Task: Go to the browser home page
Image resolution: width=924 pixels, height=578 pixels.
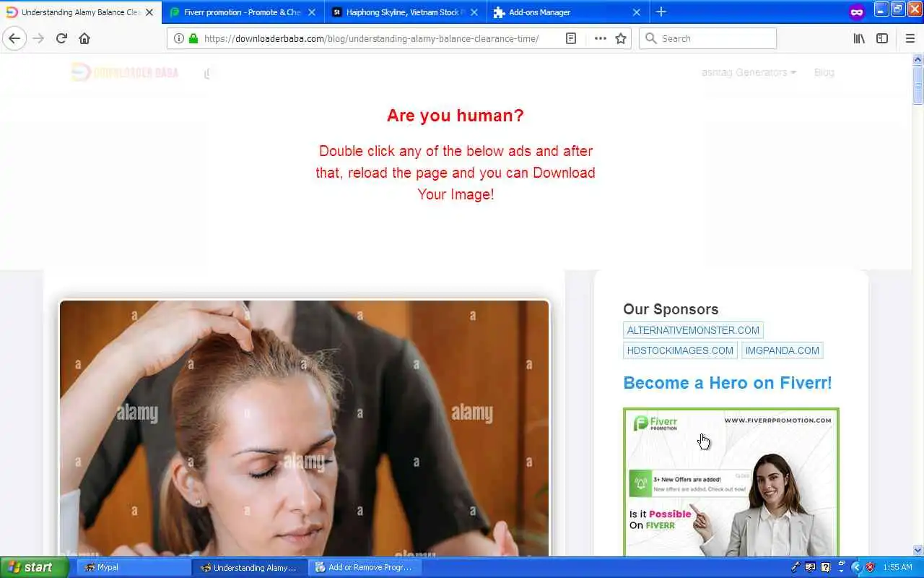Action: click(x=84, y=38)
